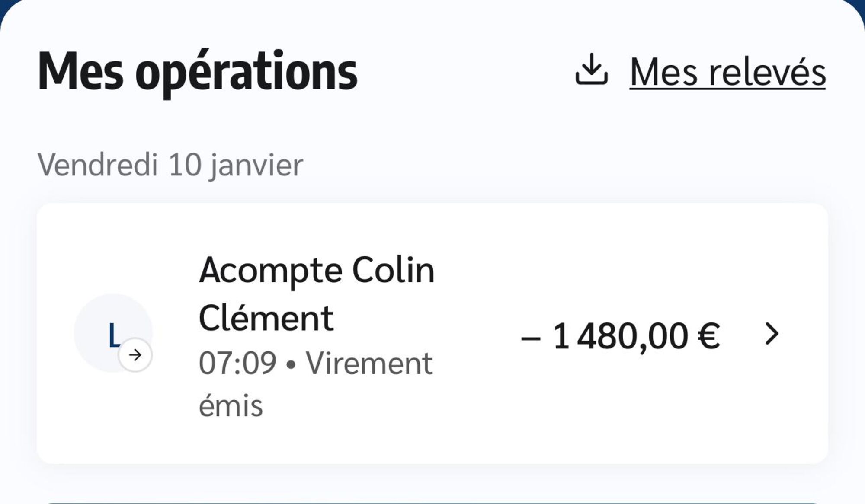865x504 pixels.
Task: Tap the name Clément in the transaction
Action: (266, 318)
